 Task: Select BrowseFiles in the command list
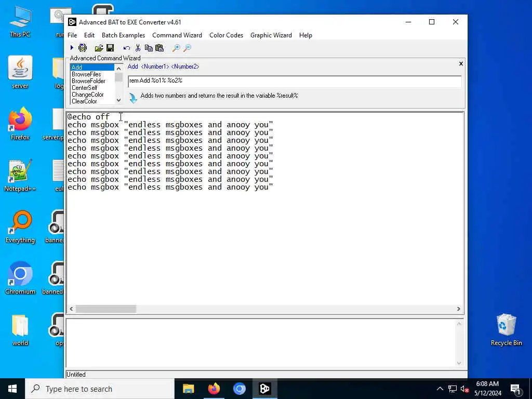(x=92, y=74)
